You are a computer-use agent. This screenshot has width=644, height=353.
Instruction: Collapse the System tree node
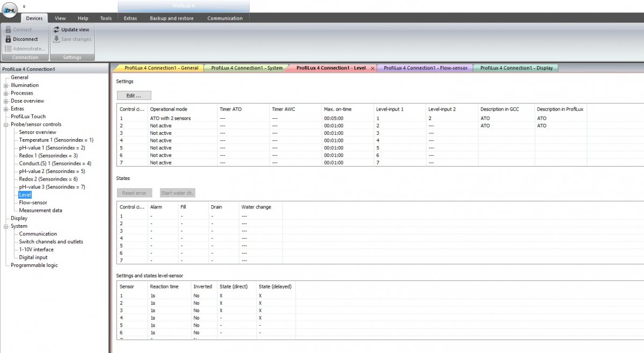coord(6,226)
